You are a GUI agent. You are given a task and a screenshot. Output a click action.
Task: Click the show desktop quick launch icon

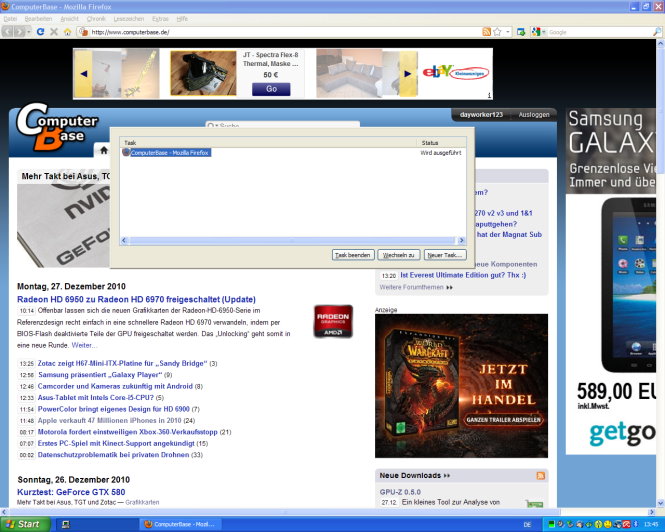pyautogui.click(x=65, y=525)
